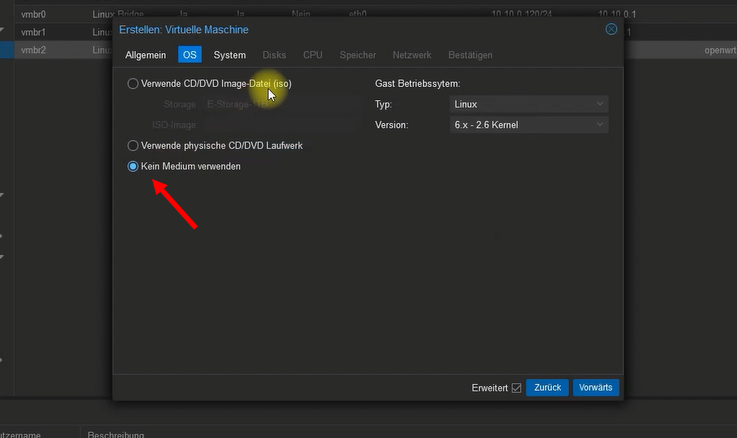Expand the Version dropdown '6.x - 2.6 Kernel'
The image size is (737, 438).
pyautogui.click(x=529, y=125)
